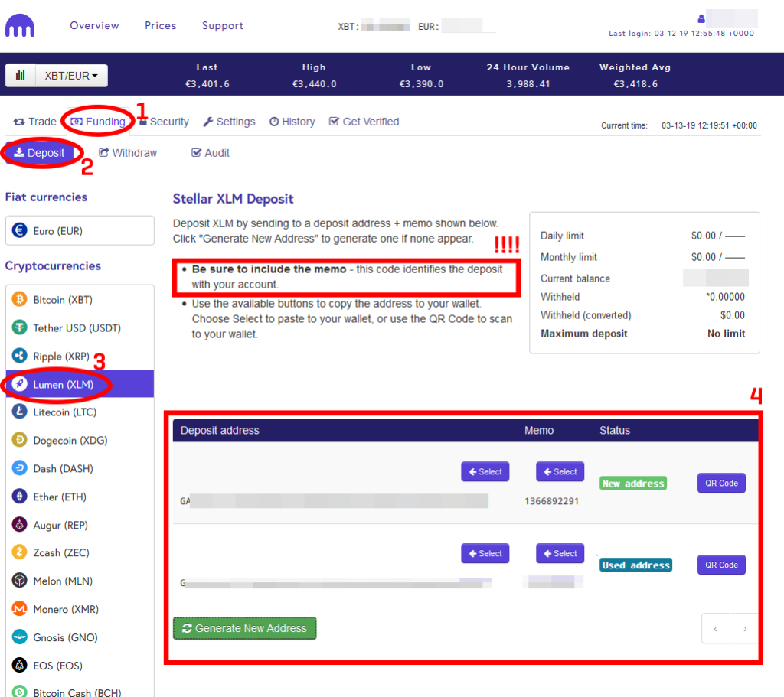Click the Memo column header
The width and height of the screenshot is (784, 697).
coord(539,431)
